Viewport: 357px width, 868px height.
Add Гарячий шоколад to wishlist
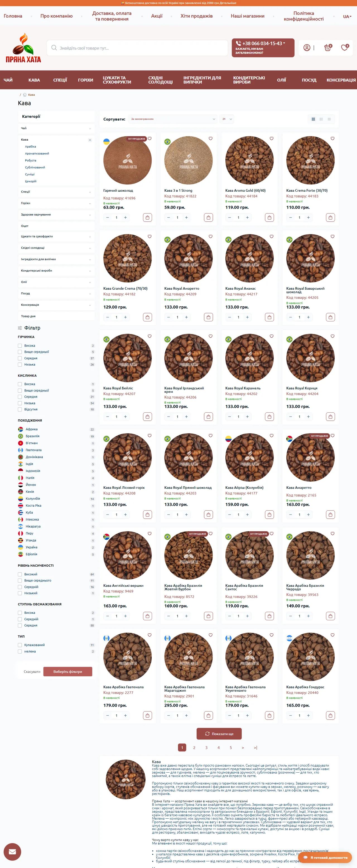pyautogui.click(x=149, y=138)
